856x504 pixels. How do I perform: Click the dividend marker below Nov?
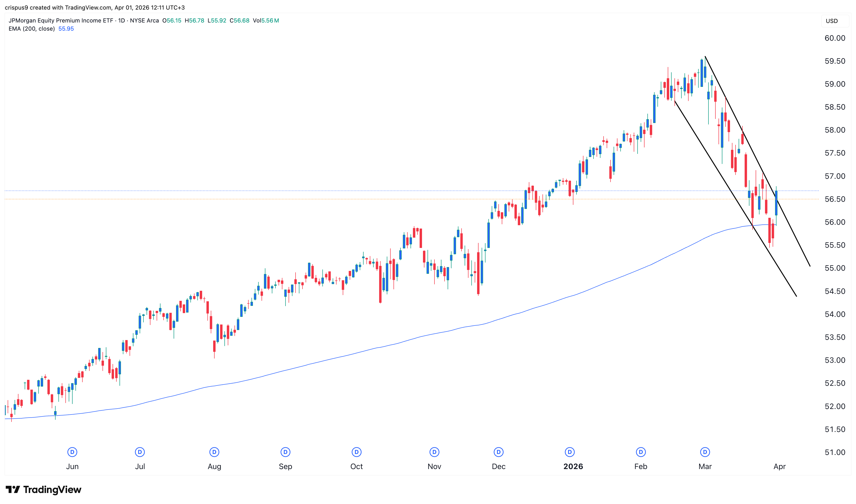[x=434, y=452]
